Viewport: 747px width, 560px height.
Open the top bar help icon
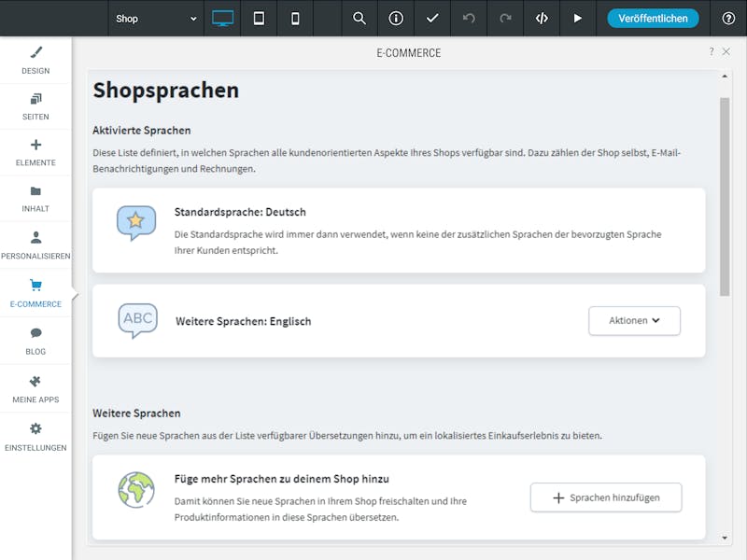click(x=728, y=19)
